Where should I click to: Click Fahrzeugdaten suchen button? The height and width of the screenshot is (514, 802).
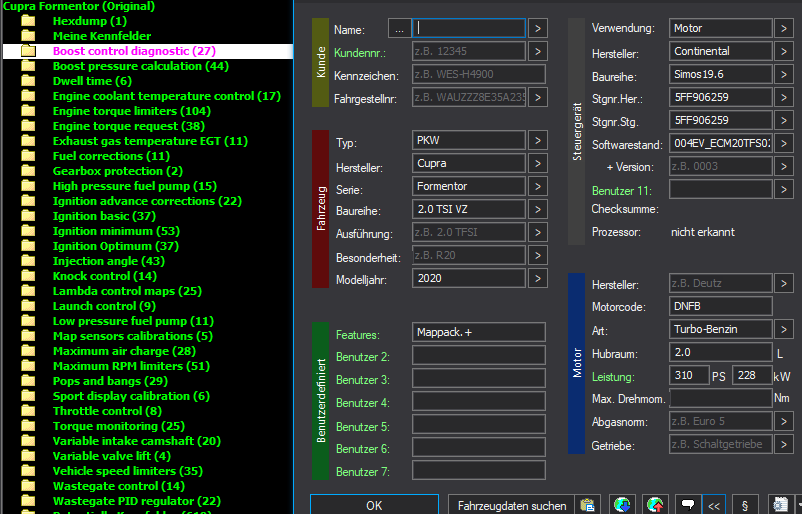click(511, 505)
